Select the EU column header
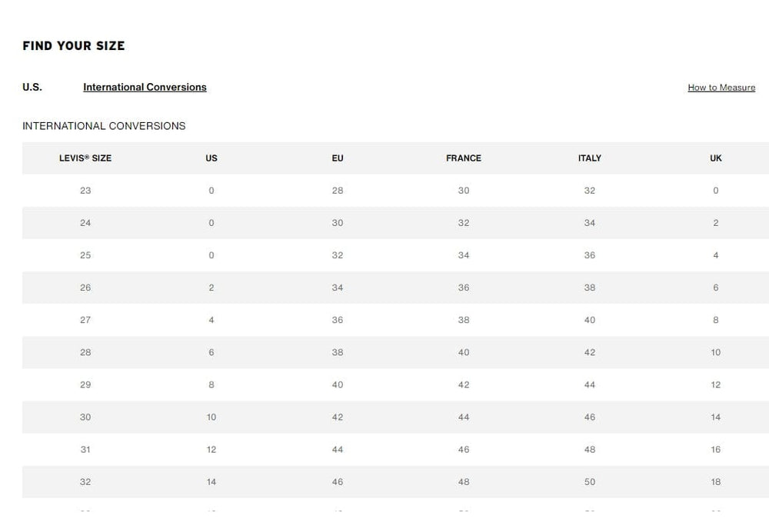The width and height of the screenshot is (769, 532). click(x=337, y=158)
